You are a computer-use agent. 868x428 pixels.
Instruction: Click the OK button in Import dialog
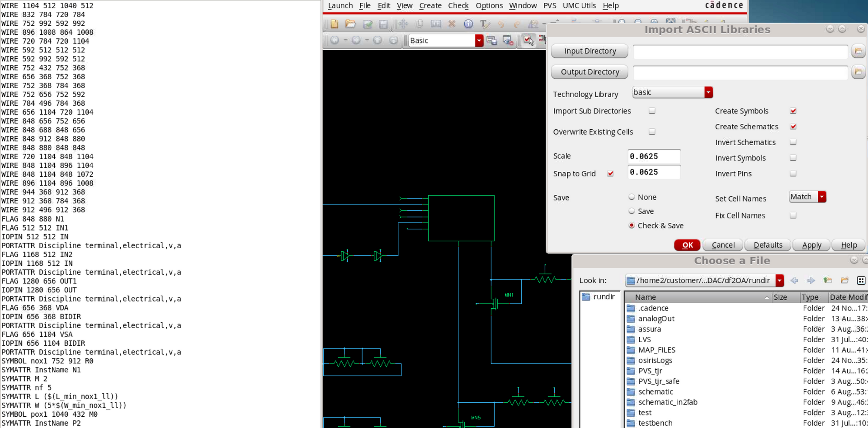coord(687,245)
